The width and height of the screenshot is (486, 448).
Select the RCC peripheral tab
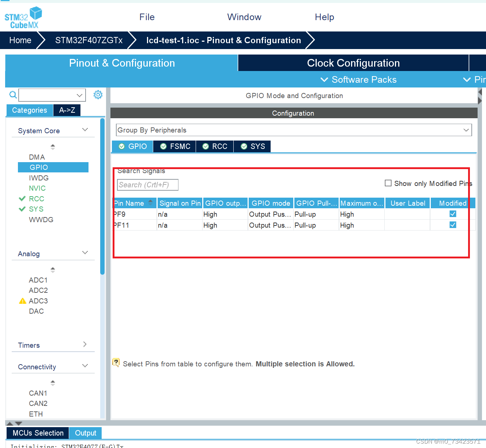(x=215, y=146)
